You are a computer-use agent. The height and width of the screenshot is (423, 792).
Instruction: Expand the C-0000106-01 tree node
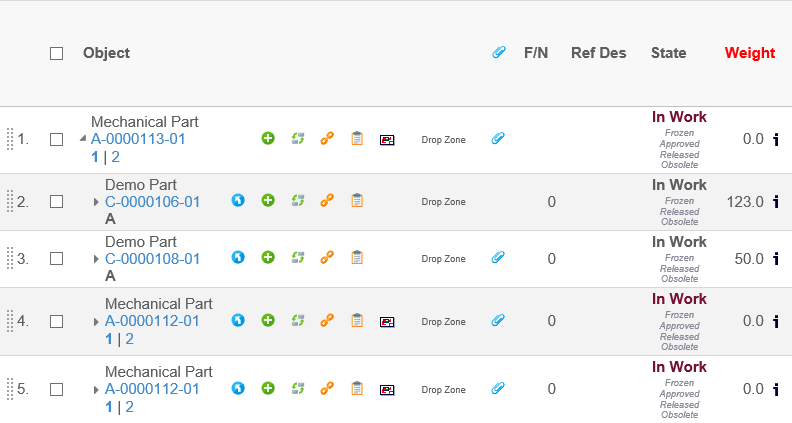[x=96, y=202]
